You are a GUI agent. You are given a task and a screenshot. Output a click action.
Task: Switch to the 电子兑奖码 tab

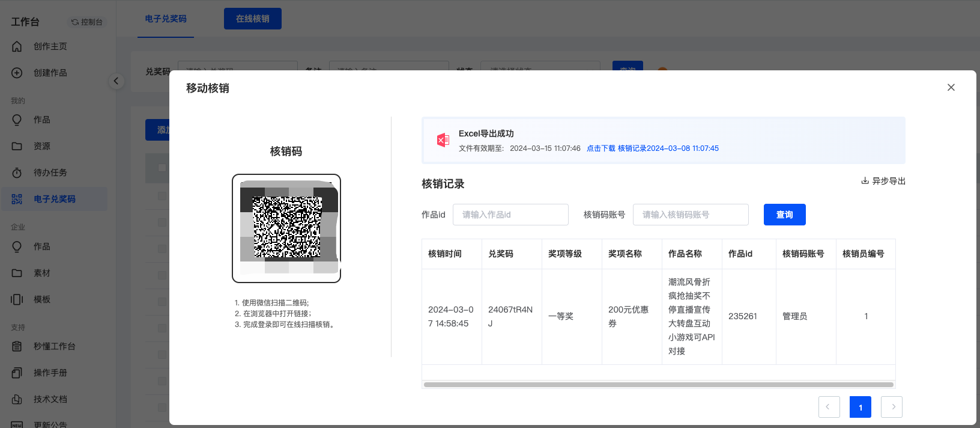click(166, 19)
